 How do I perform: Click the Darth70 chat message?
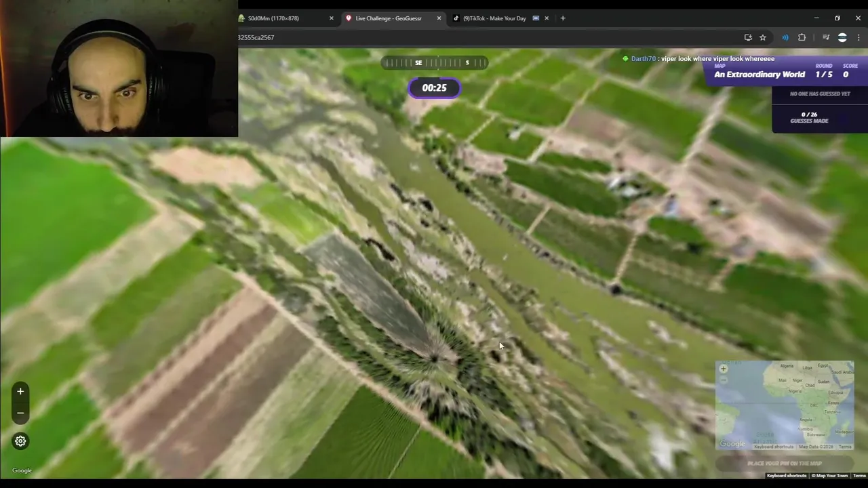[699, 59]
